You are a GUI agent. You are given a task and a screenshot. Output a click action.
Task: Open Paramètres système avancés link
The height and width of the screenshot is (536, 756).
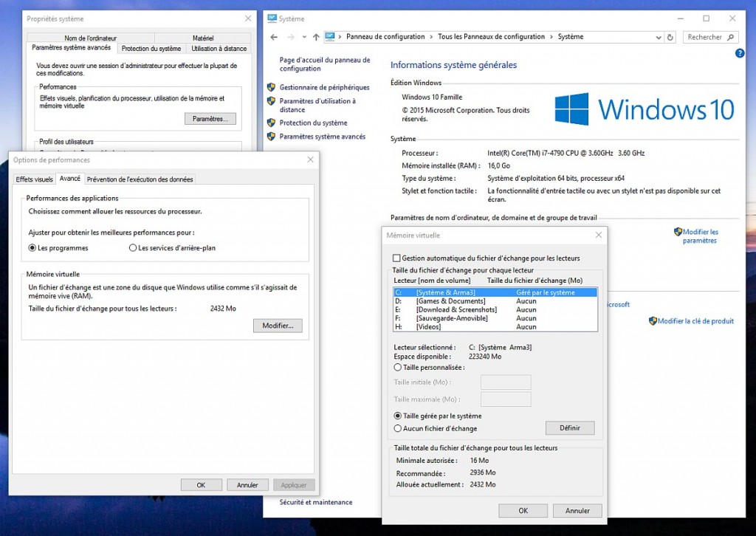coord(323,137)
